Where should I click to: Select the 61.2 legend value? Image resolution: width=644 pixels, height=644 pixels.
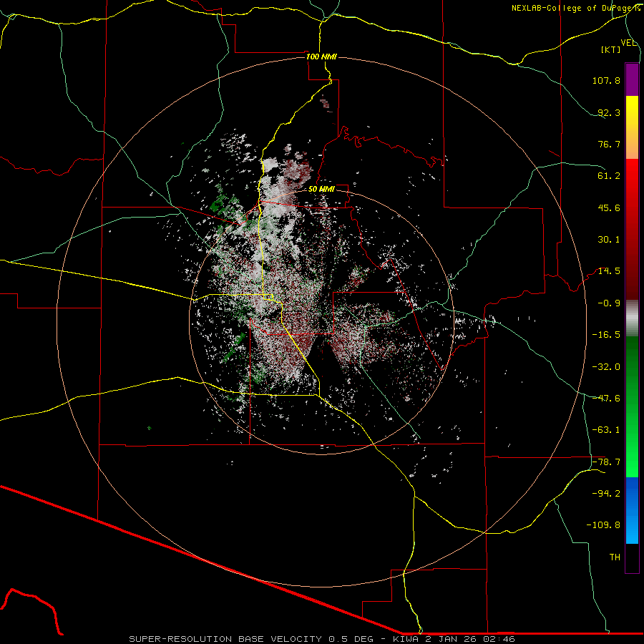[609, 176]
